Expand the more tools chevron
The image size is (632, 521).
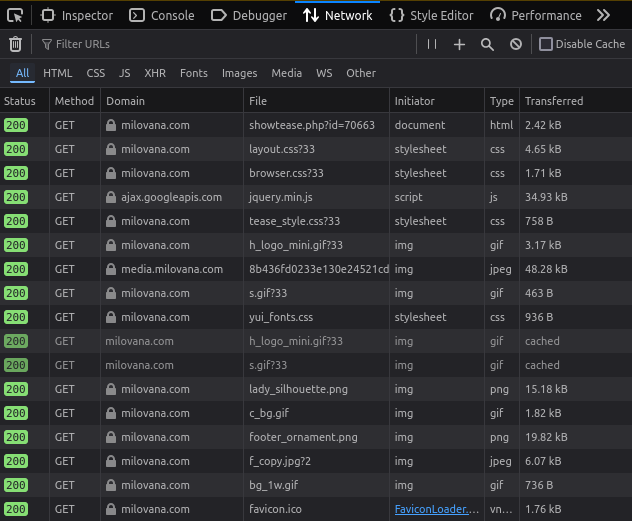(603, 16)
